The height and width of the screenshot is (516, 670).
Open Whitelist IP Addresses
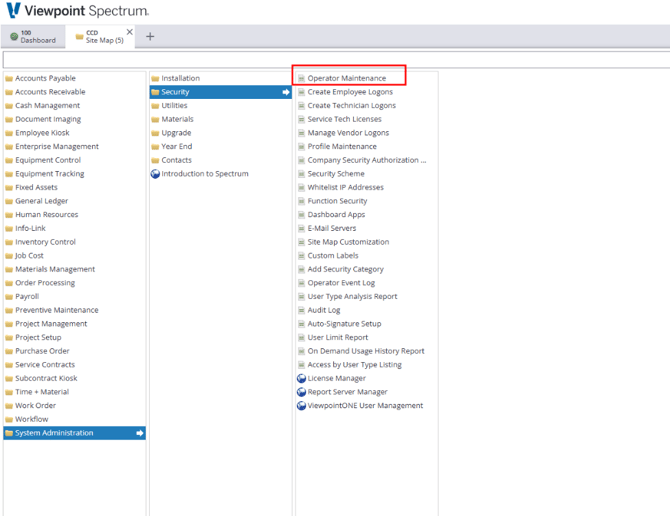tap(345, 187)
